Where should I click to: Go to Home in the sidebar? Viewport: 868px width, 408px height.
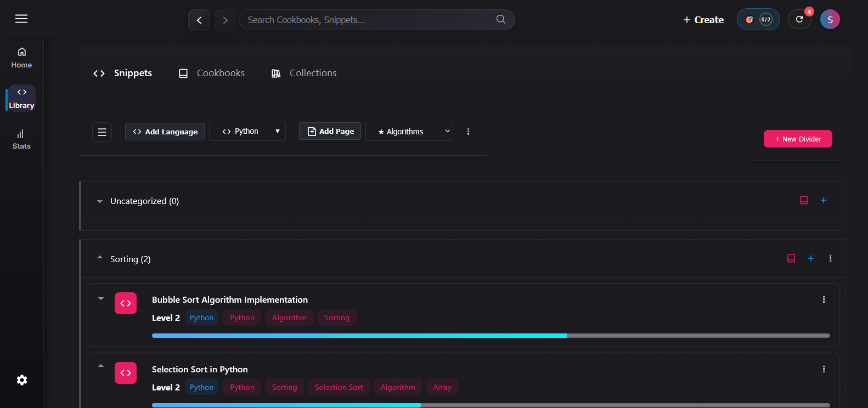coord(21,58)
